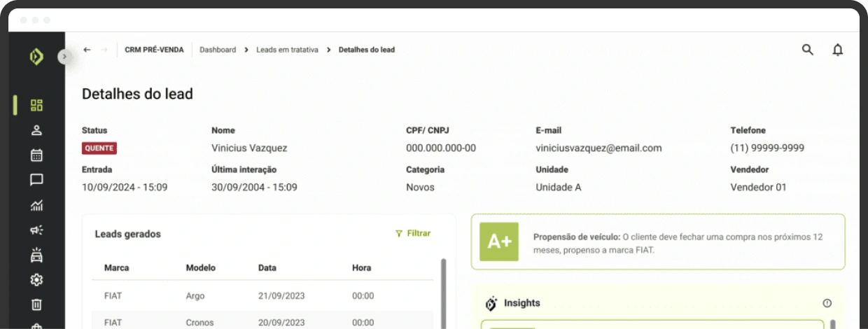Screen dimensions: 868x329
Task: Click the search magnifier icon
Action: click(807, 50)
